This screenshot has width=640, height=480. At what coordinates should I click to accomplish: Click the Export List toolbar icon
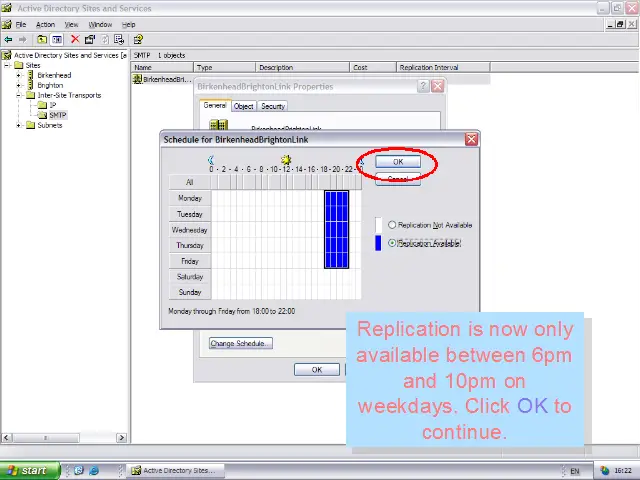click(x=119, y=40)
